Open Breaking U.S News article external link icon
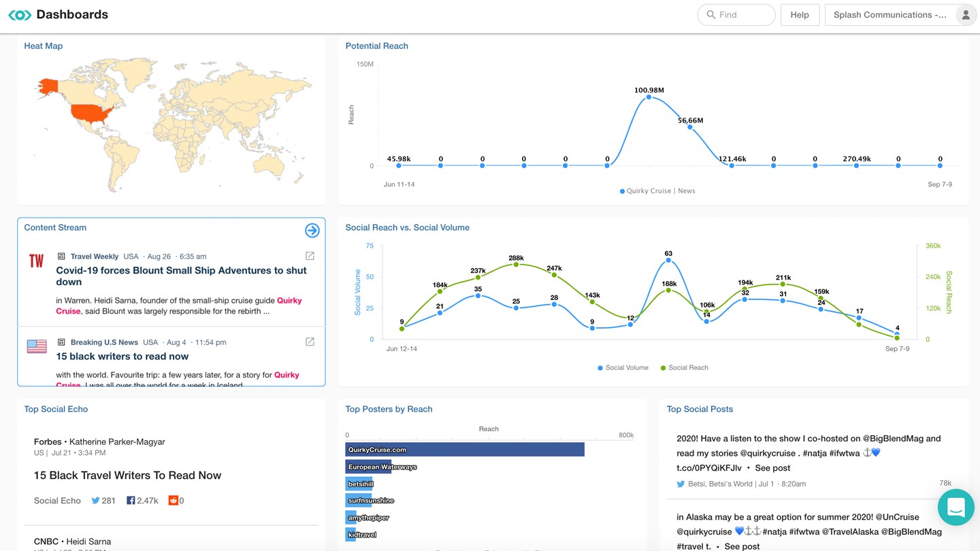This screenshot has height=551, width=980. pyautogui.click(x=310, y=341)
